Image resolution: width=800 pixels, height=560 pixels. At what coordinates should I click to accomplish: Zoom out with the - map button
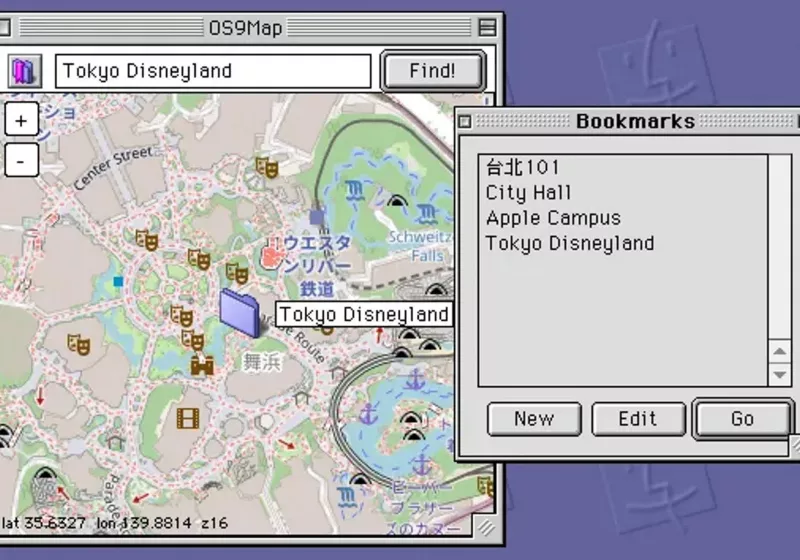point(21,161)
